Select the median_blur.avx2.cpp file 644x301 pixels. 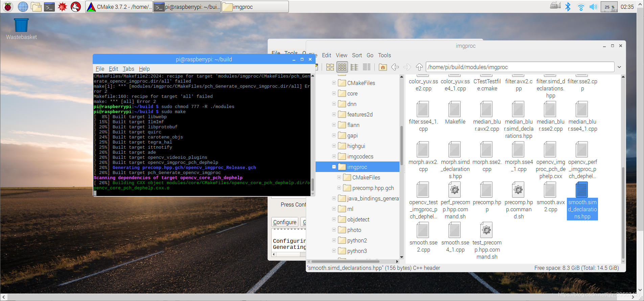coord(487,116)
